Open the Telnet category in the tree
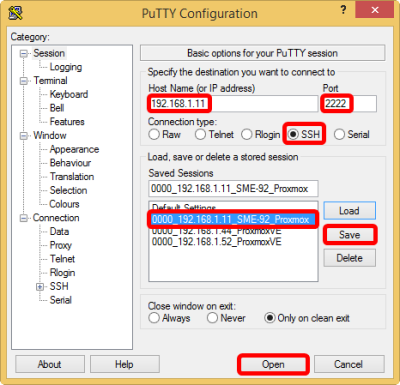 (62, 259)
